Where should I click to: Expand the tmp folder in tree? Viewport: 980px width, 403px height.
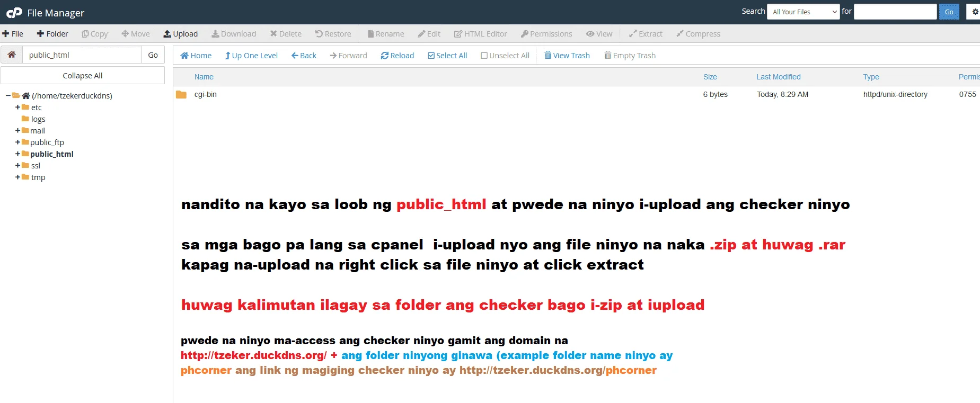[x=17, y=177]
